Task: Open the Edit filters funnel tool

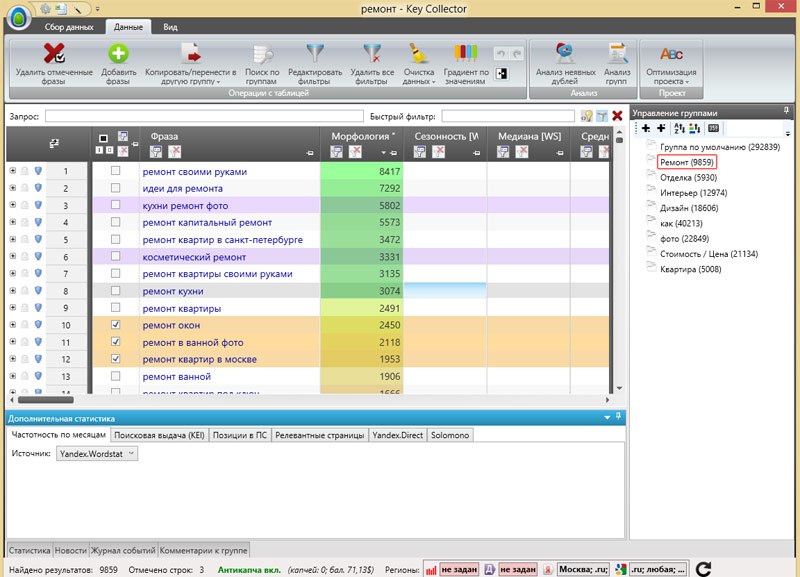Action: 315,54
